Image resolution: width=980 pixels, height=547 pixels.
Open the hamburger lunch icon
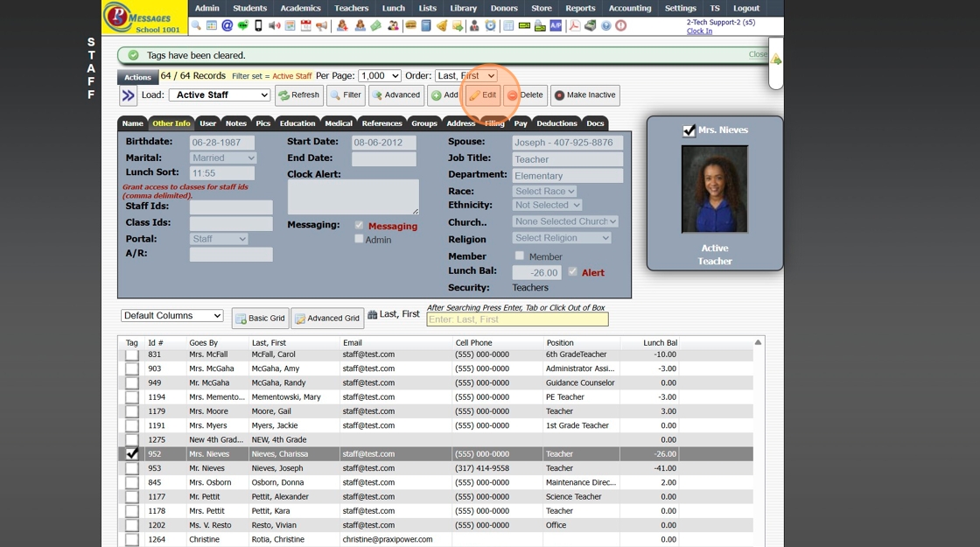pos(410,26)
